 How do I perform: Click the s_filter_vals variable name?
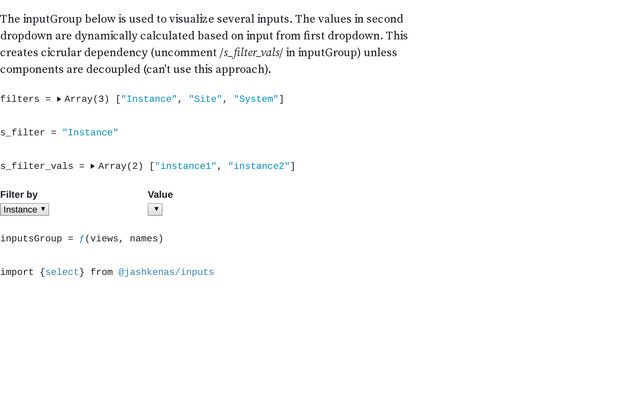tap(36, 166)
